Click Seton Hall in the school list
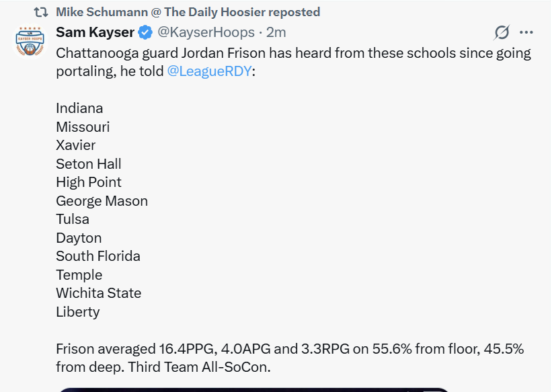 (x=89, y=163)
